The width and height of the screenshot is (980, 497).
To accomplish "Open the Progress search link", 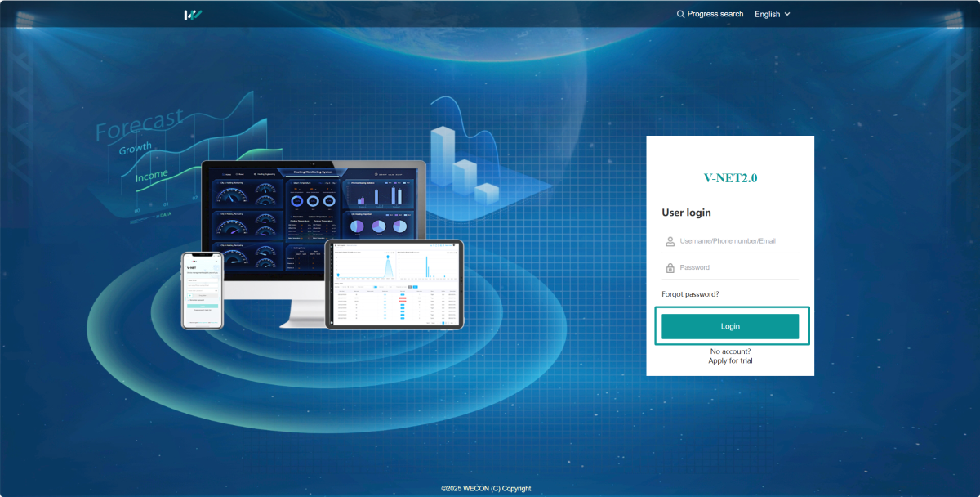I will coord(715,14).
